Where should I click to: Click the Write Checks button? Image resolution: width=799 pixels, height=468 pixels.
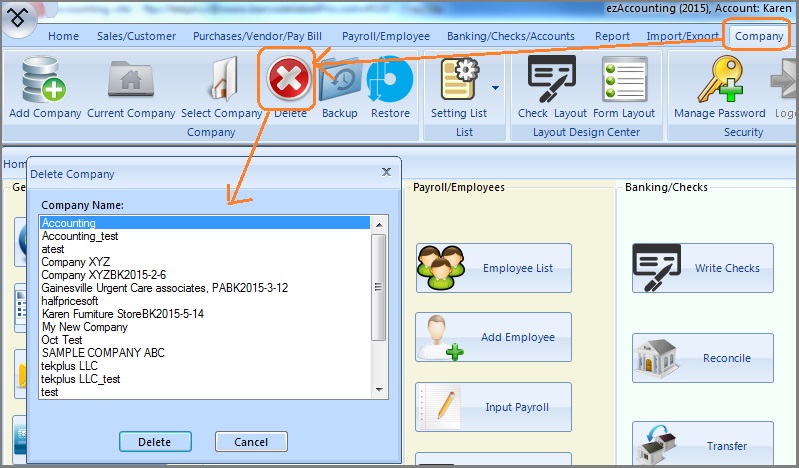[703, 268]
